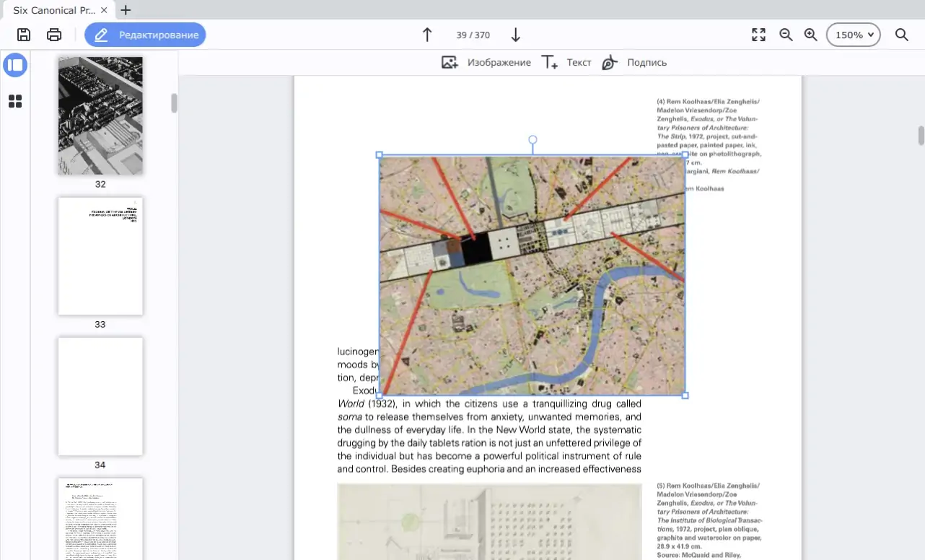Insert text with Текст tool

pyautogui.click(x=566, y=63)
